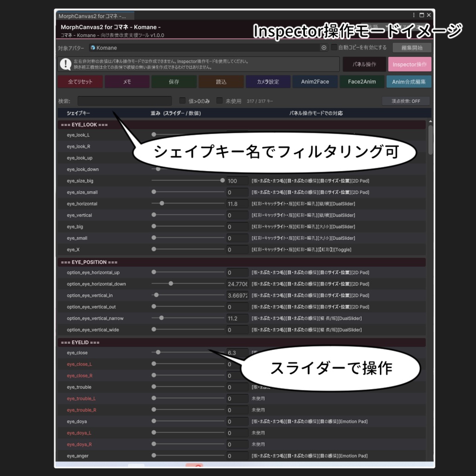Viewport: 476px width, 476px height.
Task: Switch to パネル操作 mode
Action: [x=364, y=64]
